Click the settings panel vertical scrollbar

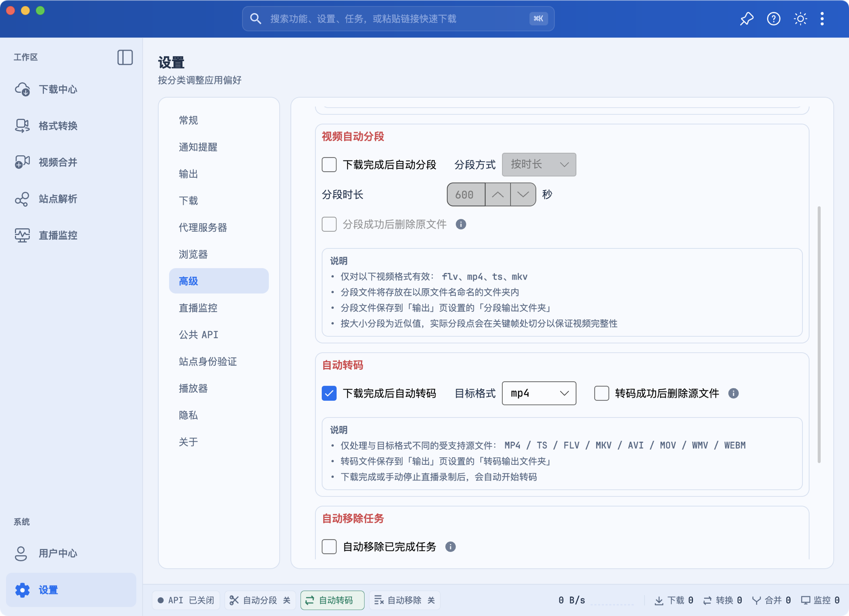point(819,334)
